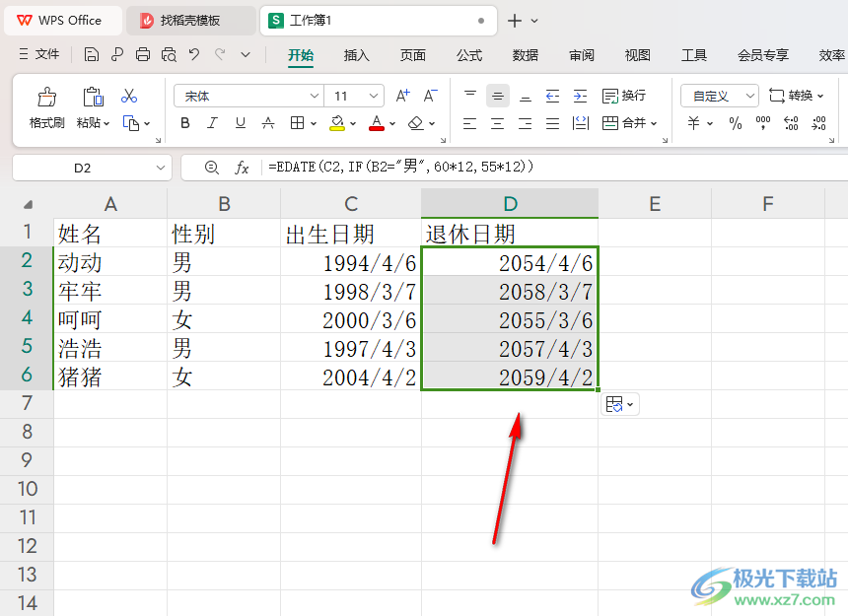This screenshot has height=616, width=848.
Task: Toggle Italic formatting
Action: [x=213, y=124]
